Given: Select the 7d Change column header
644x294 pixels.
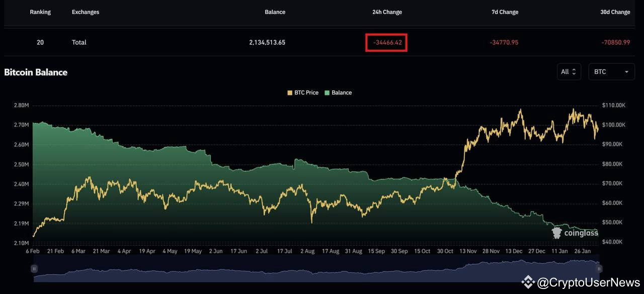Looking at the screenshot, I should coord(505,12).
